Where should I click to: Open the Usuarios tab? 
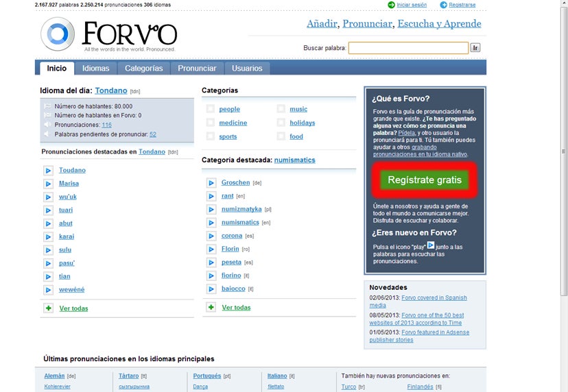click(247, 69)
